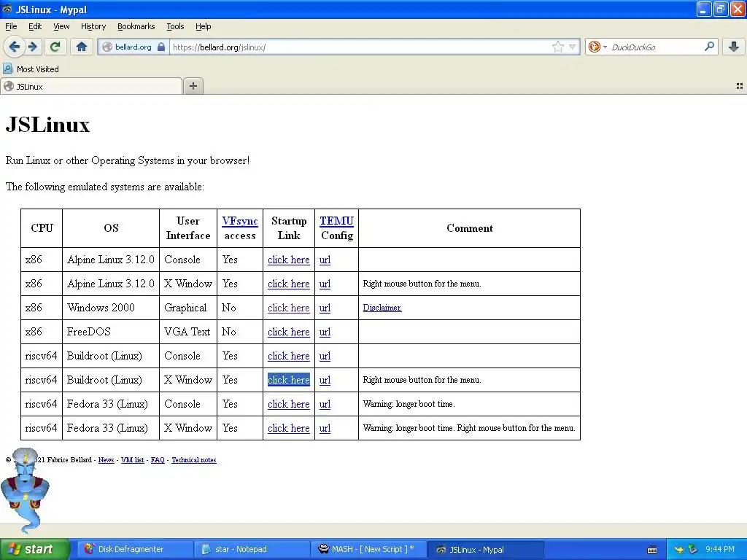Go back to the previous page

(x=15, y=47)
